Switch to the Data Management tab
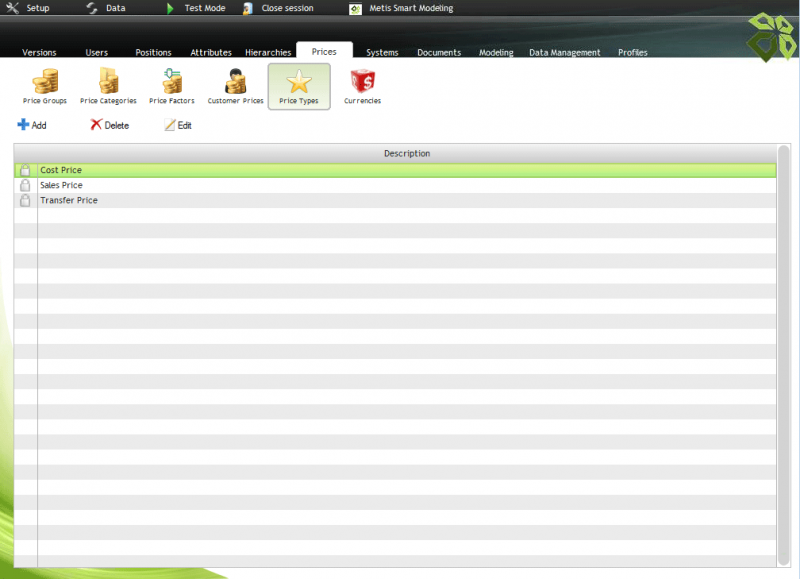The image size is (800, 579). click(564, 52)
